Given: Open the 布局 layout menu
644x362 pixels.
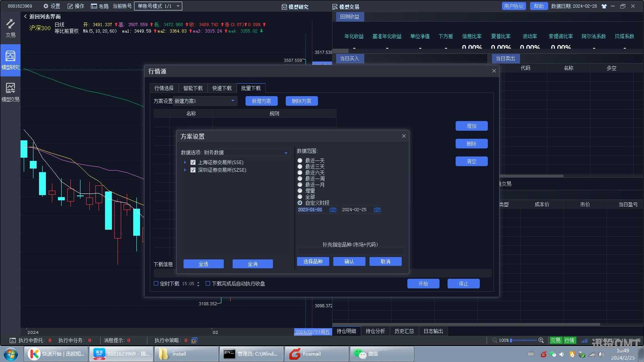Looking at the screenshot, I should point(99,6).
